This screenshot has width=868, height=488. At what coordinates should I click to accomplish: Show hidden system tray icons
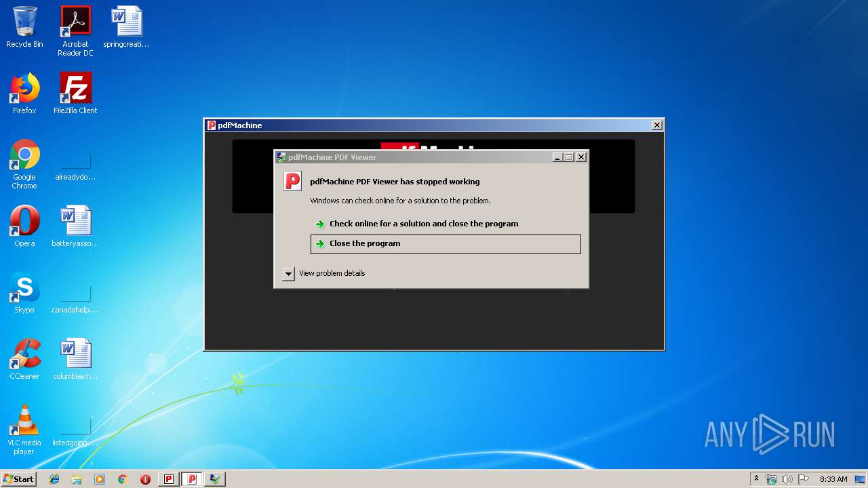(x=757, y=479)
